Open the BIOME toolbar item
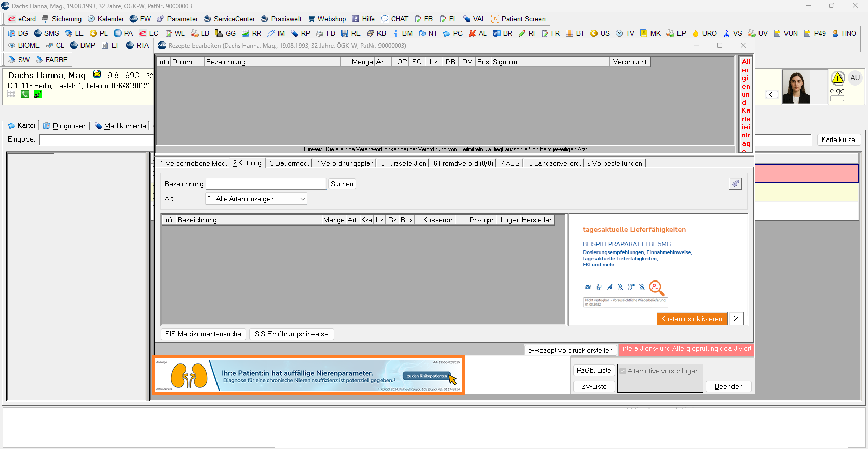The width and height of the screenshot is (868, 449). pyautogui.click(x=12, y=45)
